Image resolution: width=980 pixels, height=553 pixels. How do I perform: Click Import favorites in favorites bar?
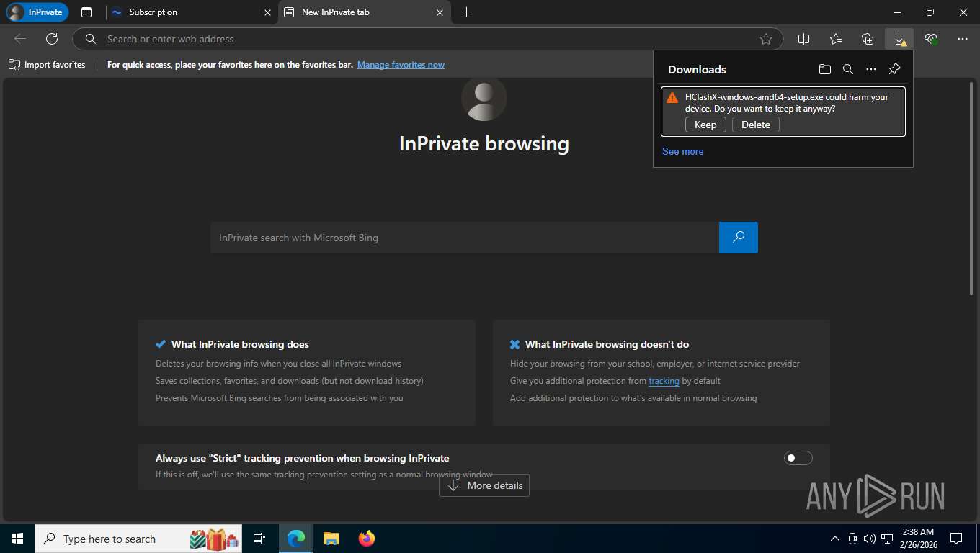[x=47, y=65]
